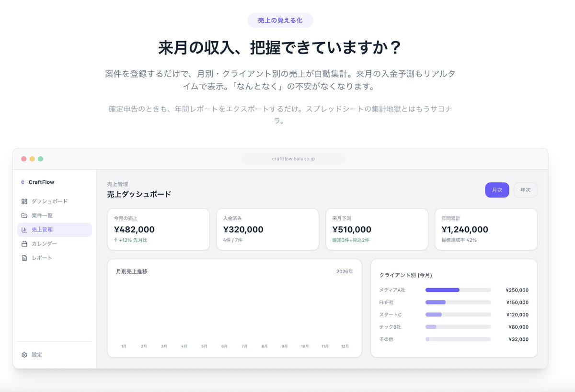Click the yellow minimize window dot

pyautogui.click(x=32, y=159)
